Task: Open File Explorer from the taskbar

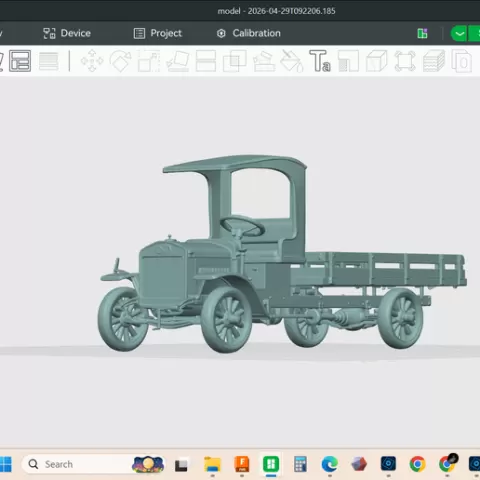Action: click(x=212, y=464)
